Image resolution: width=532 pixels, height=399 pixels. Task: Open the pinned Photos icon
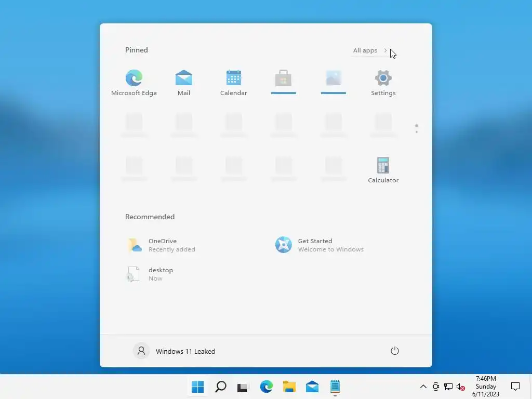pos(333,79)
